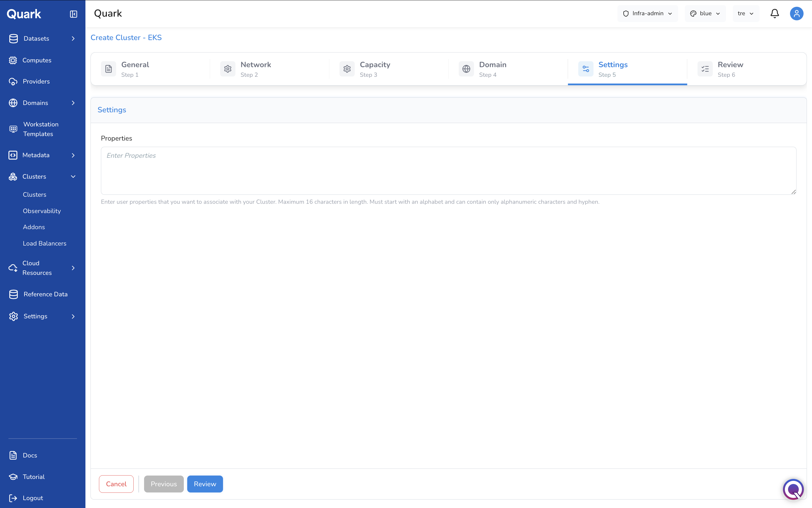Open the Observability submenu item
This screenshot has height=508, width=812.
coord(42,211)
